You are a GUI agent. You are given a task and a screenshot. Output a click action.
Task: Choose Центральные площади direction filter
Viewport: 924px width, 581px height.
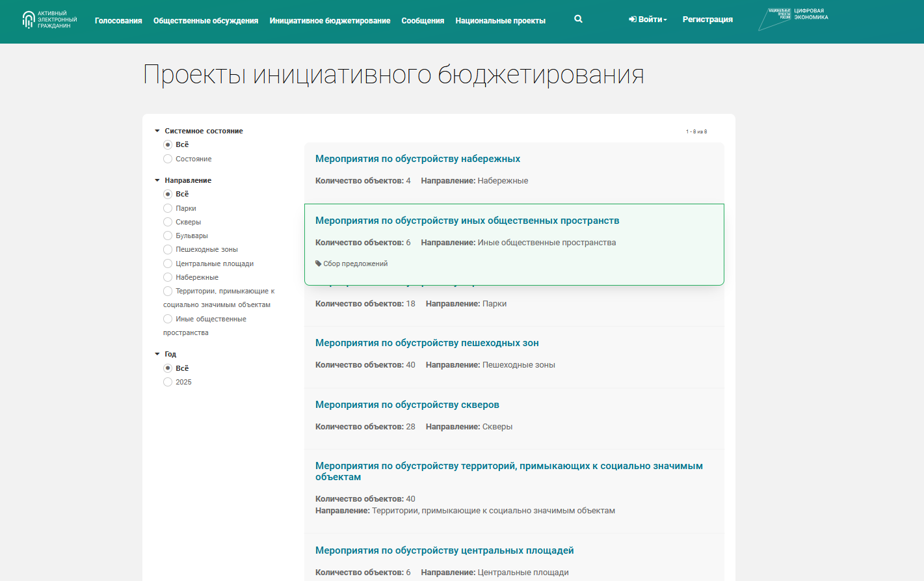pos(168,263)
